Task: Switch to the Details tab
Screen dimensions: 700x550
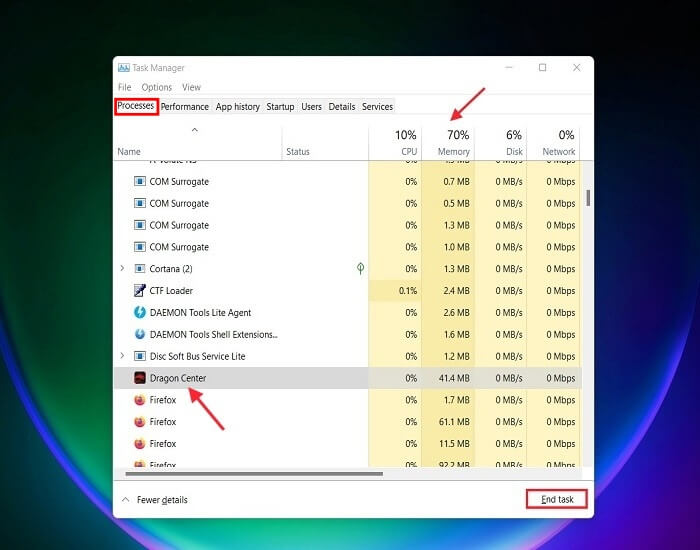Action: click(x=342, y=107)
